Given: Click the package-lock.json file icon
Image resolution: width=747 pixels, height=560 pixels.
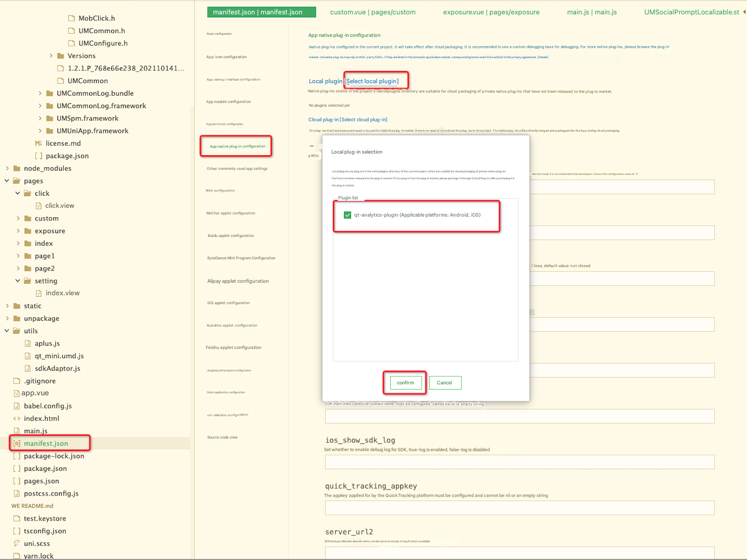Looking at the screenshot, I should click(17, 456).
